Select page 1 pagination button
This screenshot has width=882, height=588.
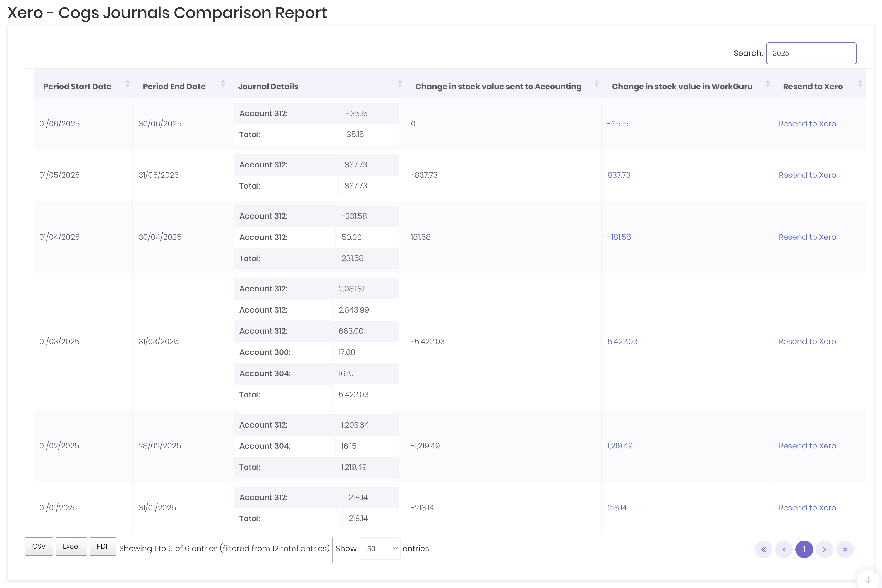[x=804, y=549]
